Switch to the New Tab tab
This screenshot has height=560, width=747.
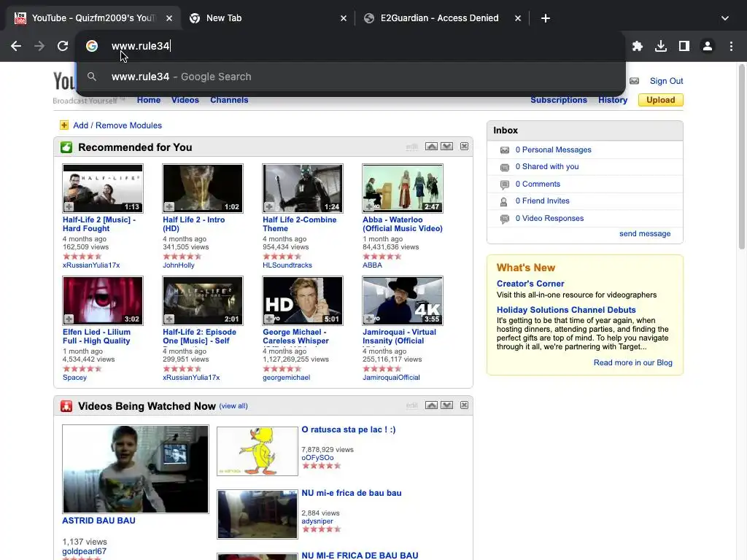click(x=267, y=18)
